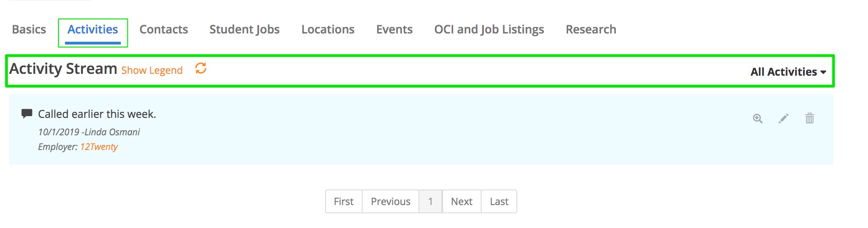Open the Events tab

pos(394,29)
